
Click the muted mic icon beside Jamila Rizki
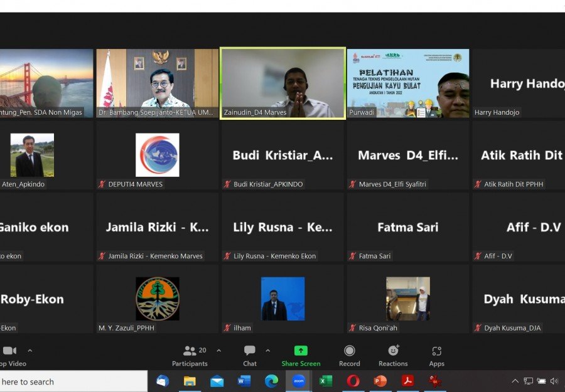[x=102, y=256]
